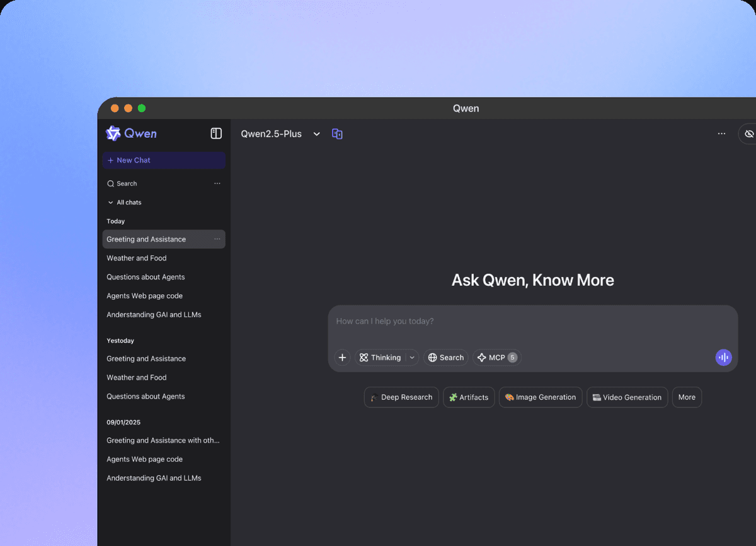
Task: Open the Qwen2.5-Plus model dropdown
Action: 281,134
